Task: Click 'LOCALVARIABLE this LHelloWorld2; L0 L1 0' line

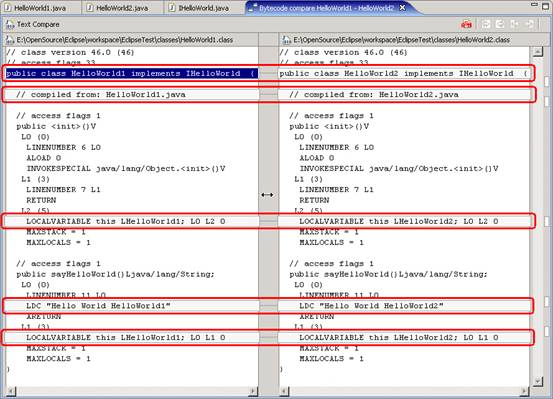Action: tap(399, 338)
